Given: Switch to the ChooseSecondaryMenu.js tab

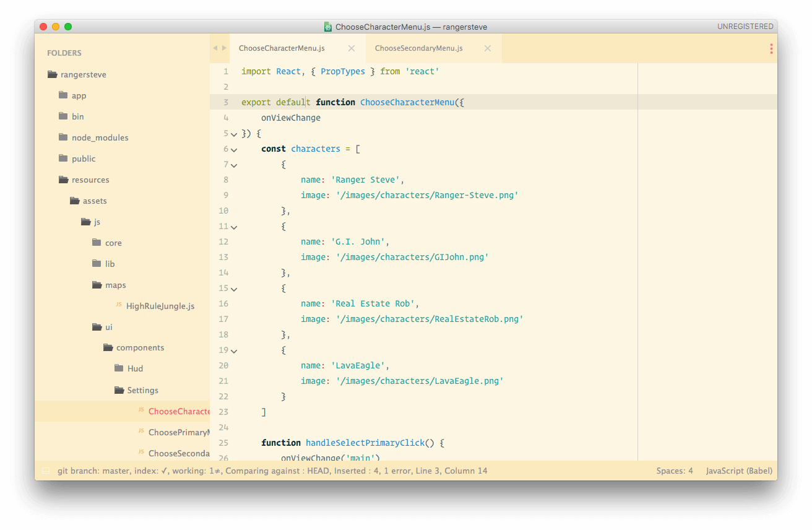Looking at the screenshot, I should [418, 48].
